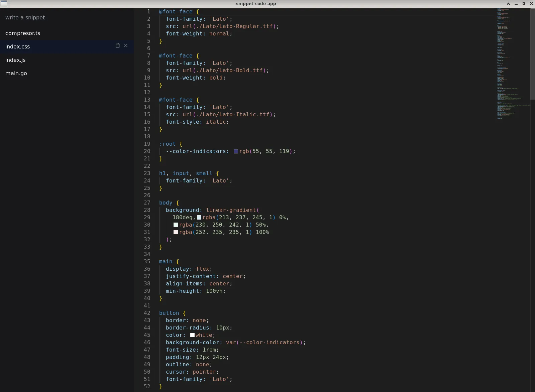Viewport: 535px width, 392px height.
Task: Click 'min-height: 100vh' line
Action: click(x=196, y=291)
